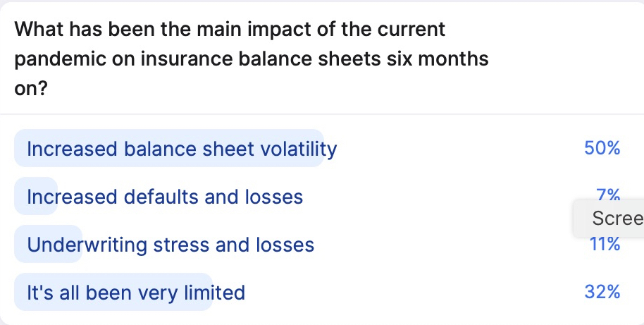The image size is (644, 325).
Task: Click the right end of the 32% bar fill
Action: [204, 292]
